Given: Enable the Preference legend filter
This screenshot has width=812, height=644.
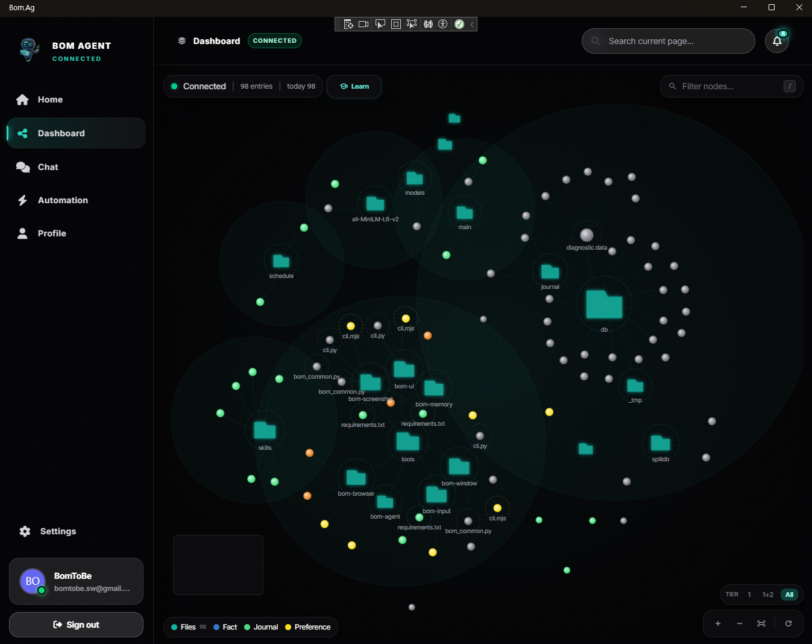Looking at the screenshot, I should (x=307, y=627).
